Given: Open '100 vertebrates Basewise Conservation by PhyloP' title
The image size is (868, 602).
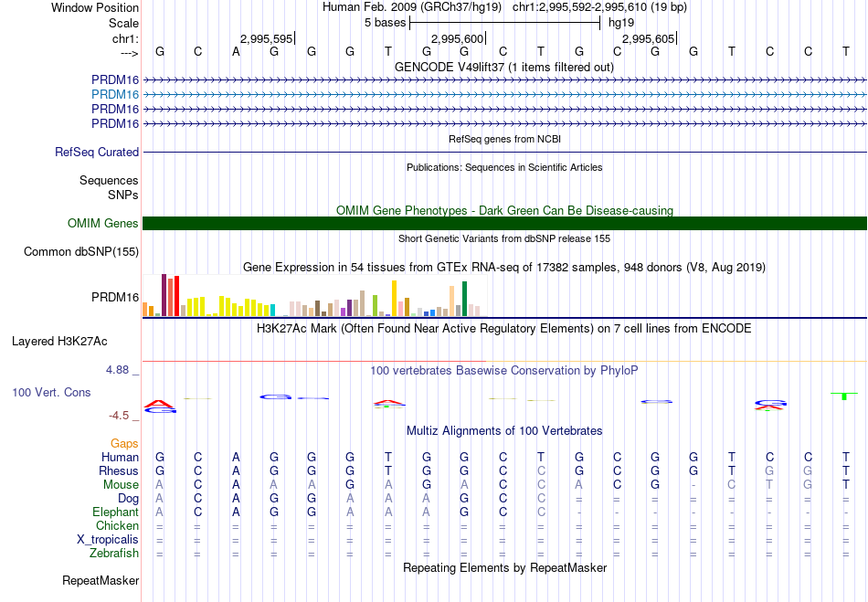Looking at the screenshot, I should tap(504, 371).
